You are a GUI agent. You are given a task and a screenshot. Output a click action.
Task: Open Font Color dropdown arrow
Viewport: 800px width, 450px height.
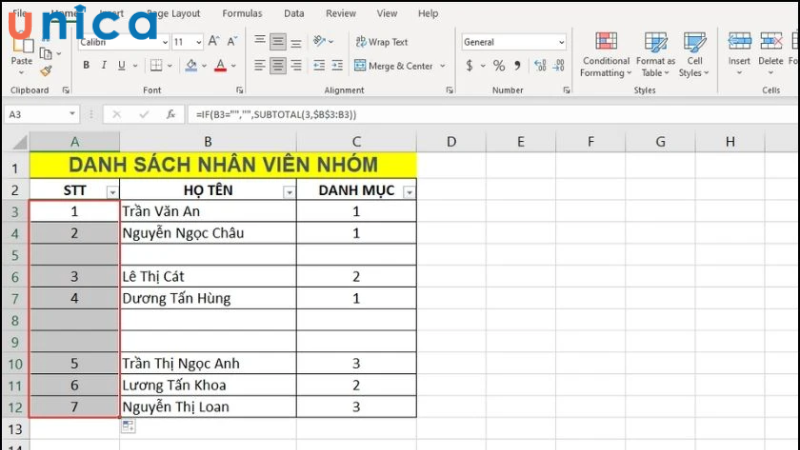click(x=234, y=66)
